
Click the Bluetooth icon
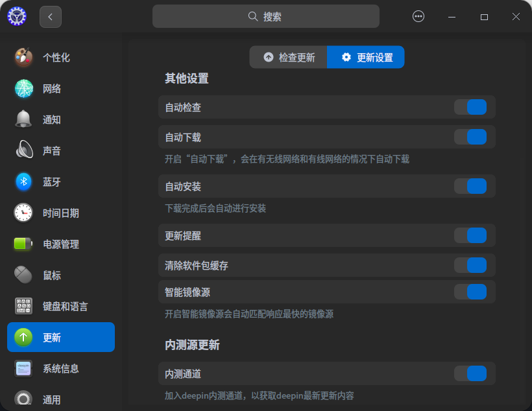tap(23, 182)
